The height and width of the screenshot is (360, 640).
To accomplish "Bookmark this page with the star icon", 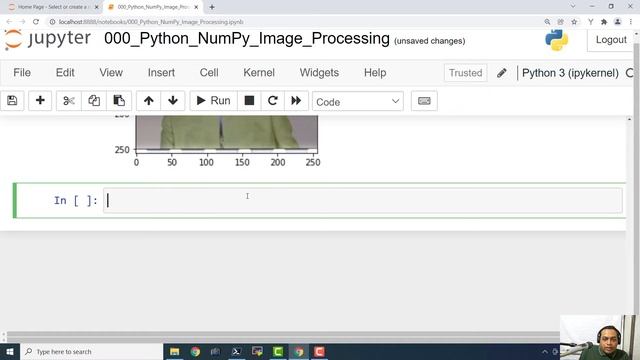I will 574,22.
